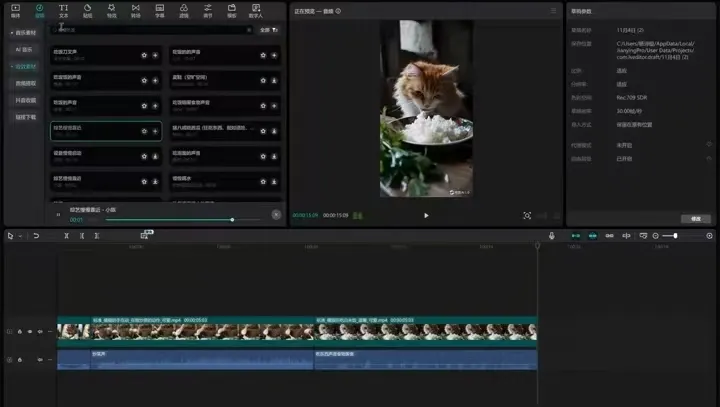Pause the sound effect preview playback
The image size is (720, 407).
[58, 215]
